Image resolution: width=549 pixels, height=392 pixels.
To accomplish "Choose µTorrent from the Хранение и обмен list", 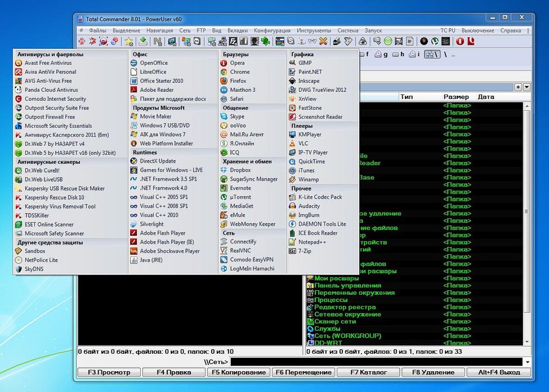I will coord(240,197).
